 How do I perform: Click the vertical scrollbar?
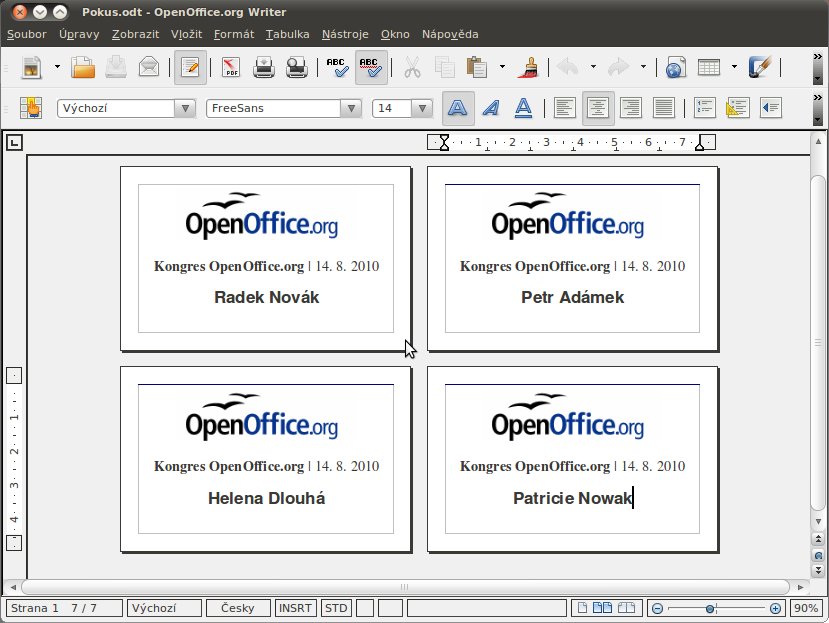818,342
